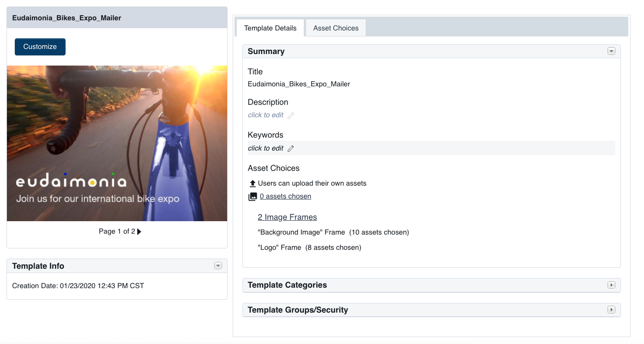Select the Template Details tab
Image resolution: width=644 pixels, height=344 pixels.
pos(270,28)
